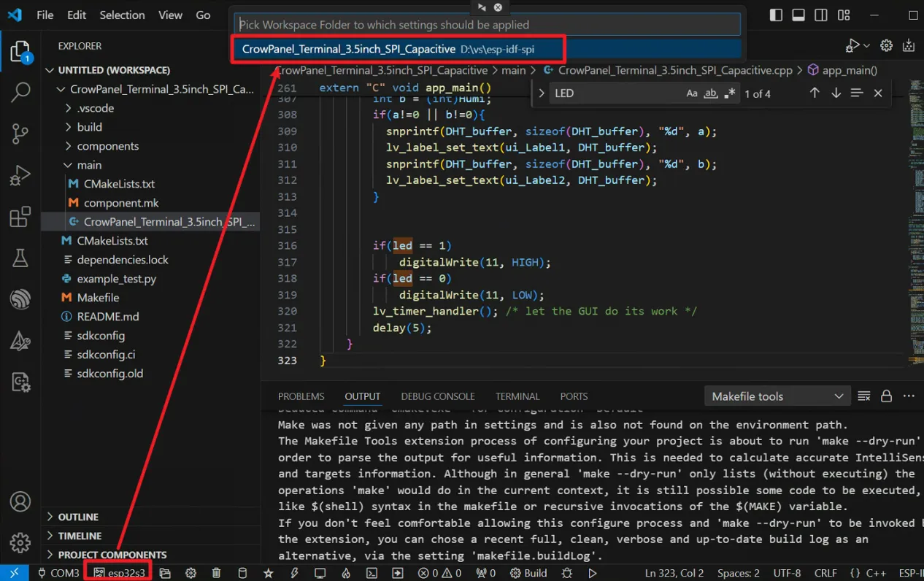Screen dimensions: 924x581
Task: Switch to the TERMINAL tab
Action: pos(517,396)
